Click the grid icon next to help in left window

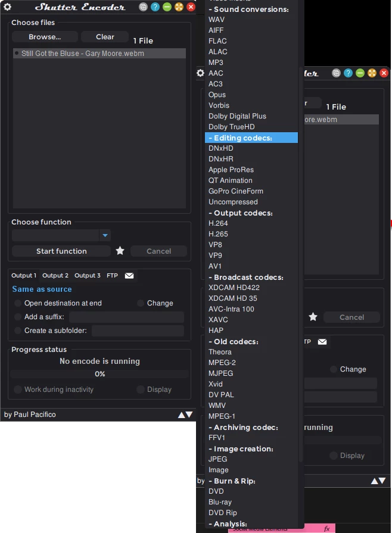(143, 7)
